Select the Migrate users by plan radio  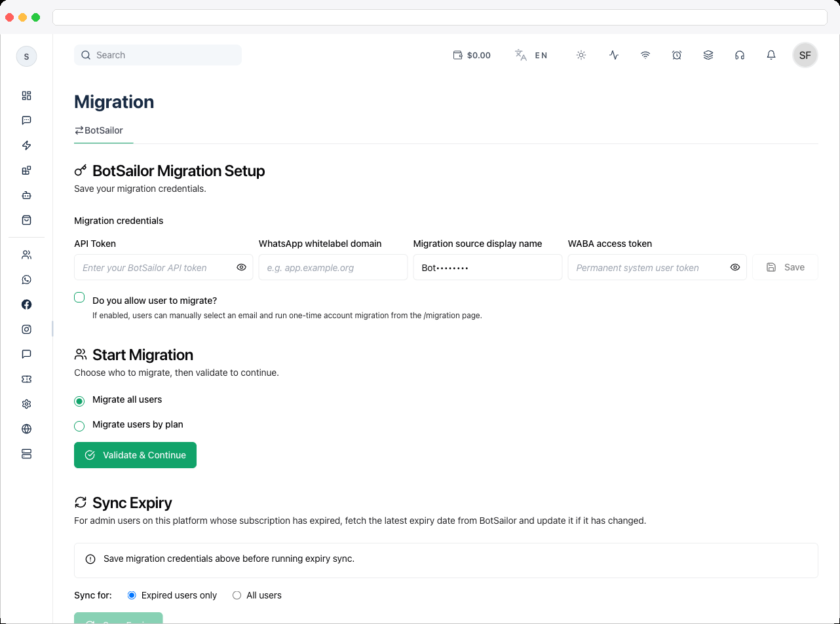coord(79,426)
